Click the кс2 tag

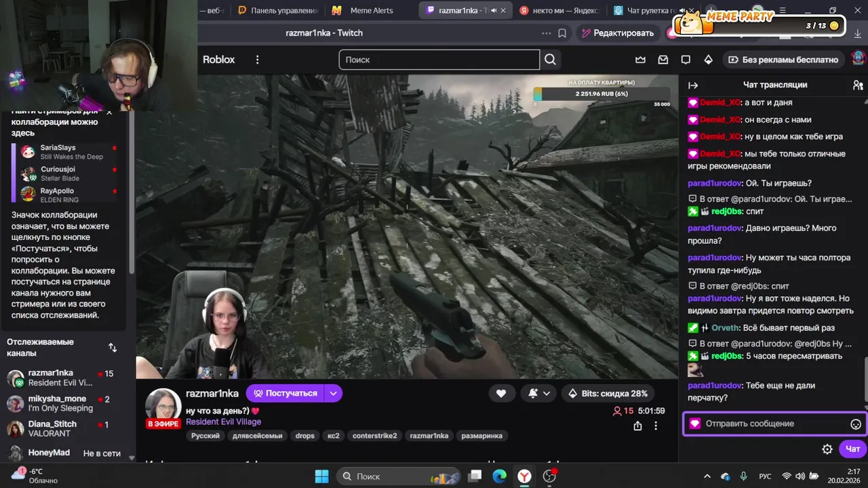pyautogui.click(x=333, y=436)
